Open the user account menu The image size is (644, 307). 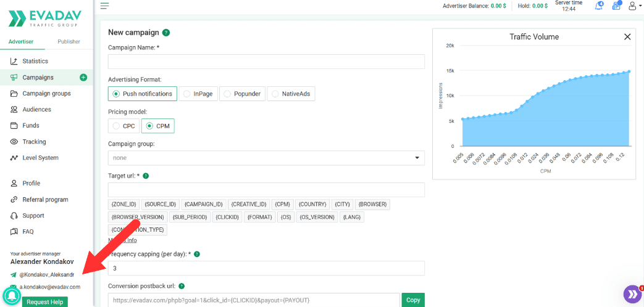coord(635,6)
